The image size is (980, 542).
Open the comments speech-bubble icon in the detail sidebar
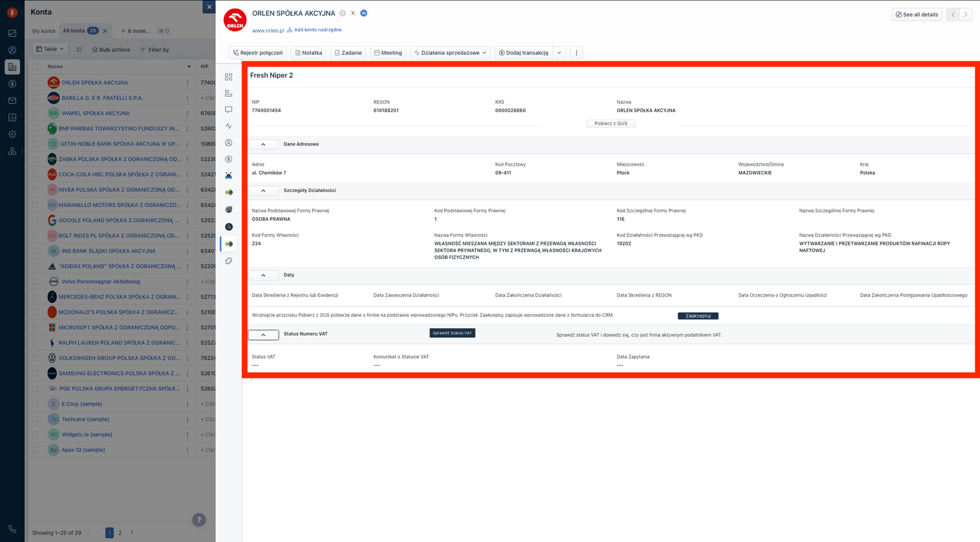point(228,110)
